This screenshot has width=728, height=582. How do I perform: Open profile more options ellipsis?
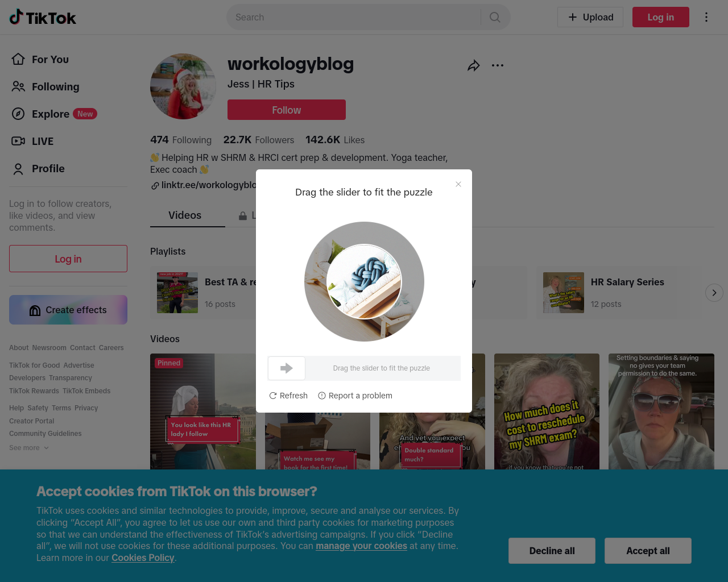(498, 65)
